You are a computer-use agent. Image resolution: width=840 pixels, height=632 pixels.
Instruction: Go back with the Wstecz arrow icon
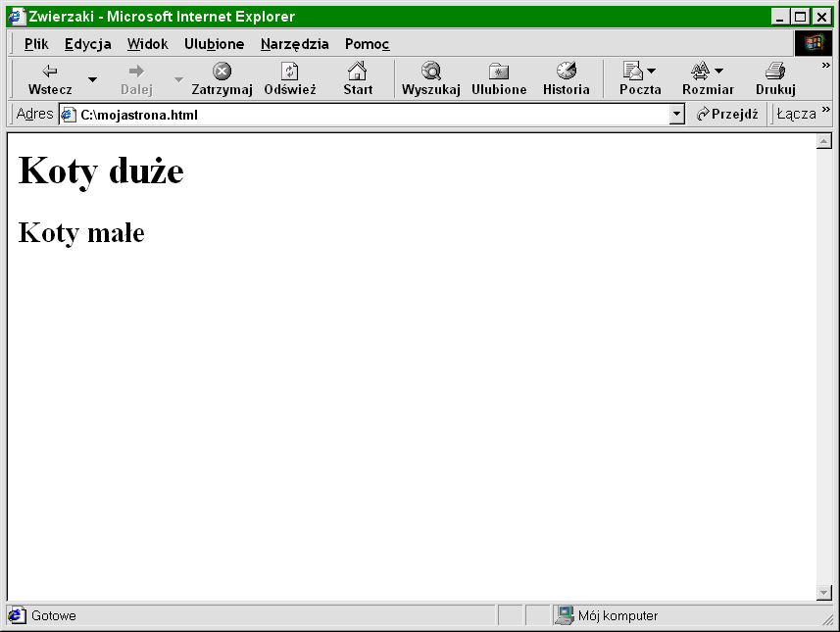click(x=50, y=71)
